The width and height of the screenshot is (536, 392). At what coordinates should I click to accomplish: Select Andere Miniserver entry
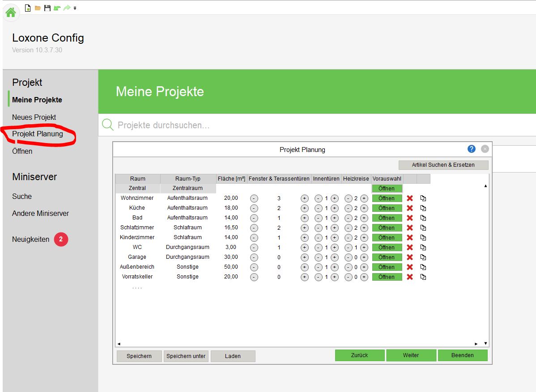(40, 213)
